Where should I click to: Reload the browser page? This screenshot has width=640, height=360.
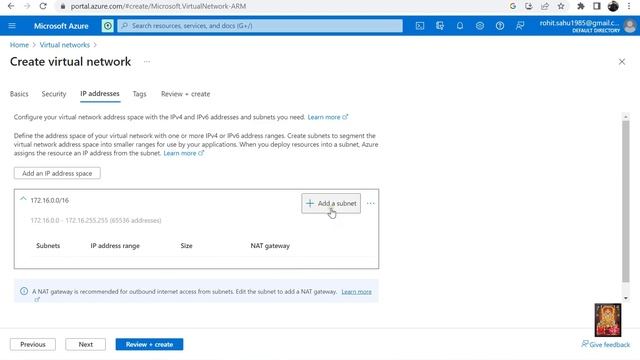tap(43, 6)
